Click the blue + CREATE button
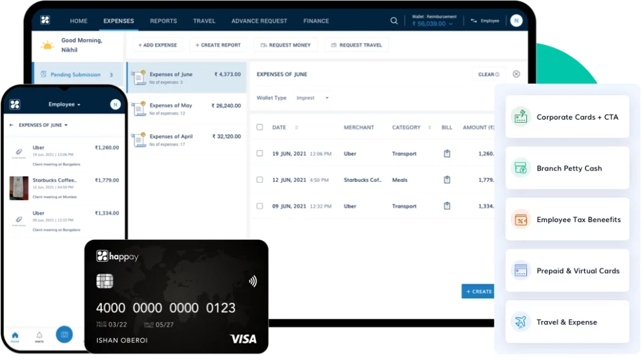 479,291
